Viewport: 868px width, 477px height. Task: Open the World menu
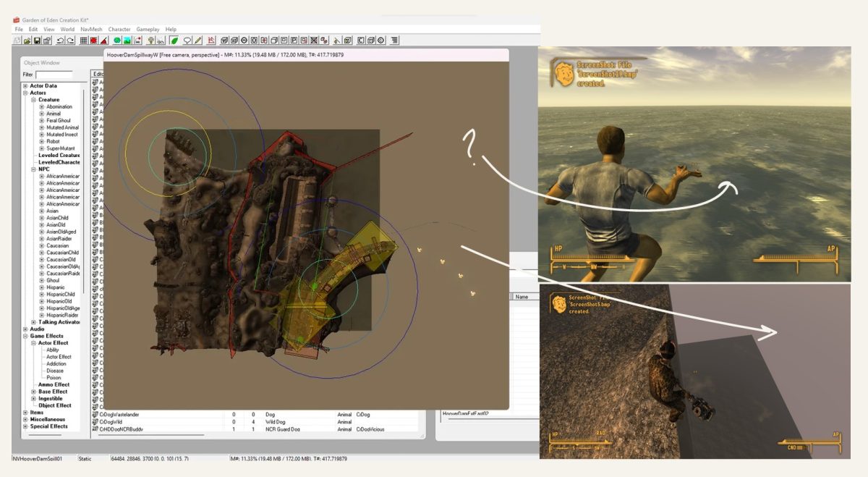67,29
